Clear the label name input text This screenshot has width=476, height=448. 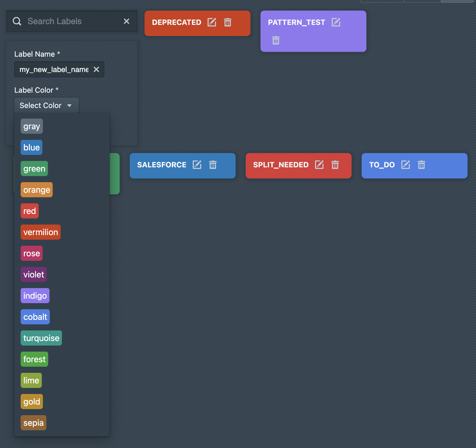coord(96,69)
